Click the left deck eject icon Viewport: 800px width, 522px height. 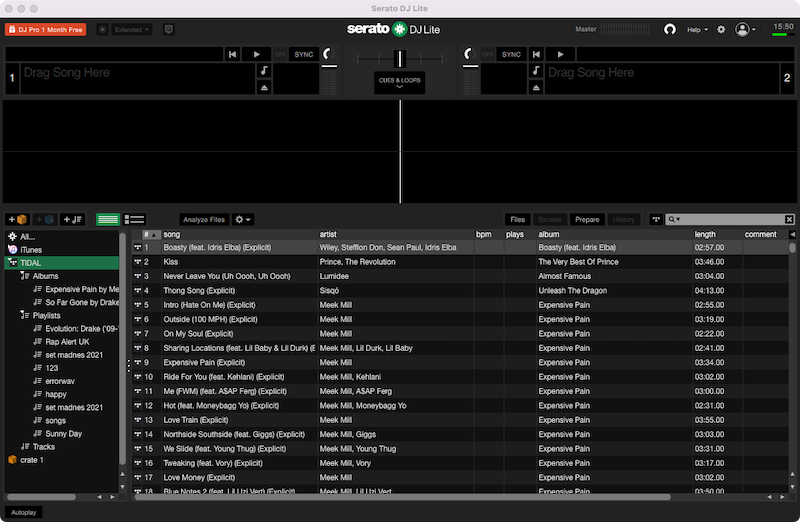(264, 87)
